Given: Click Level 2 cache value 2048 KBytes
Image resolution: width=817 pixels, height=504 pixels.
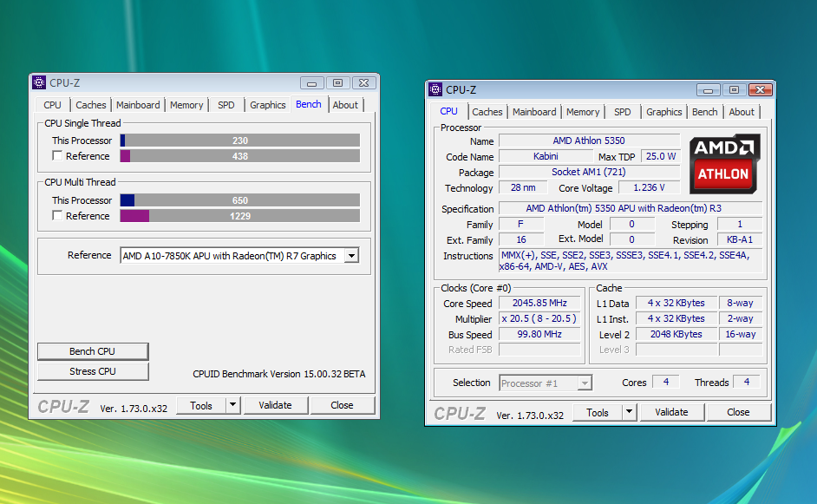Looking at the screenshot, I should click(x=676, y=334).
